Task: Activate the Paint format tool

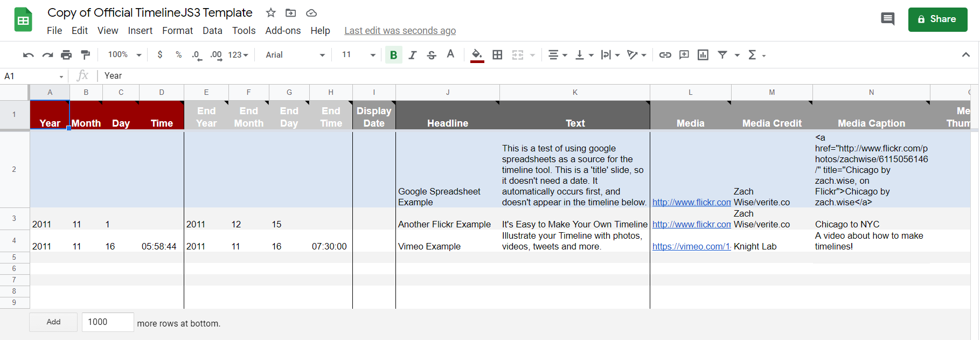Action: pyautogui.click(x=85, y=55)
